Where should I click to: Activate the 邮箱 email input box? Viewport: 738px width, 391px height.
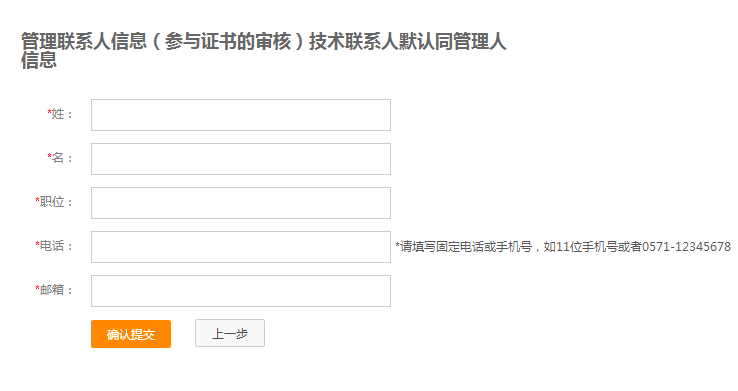241,291
